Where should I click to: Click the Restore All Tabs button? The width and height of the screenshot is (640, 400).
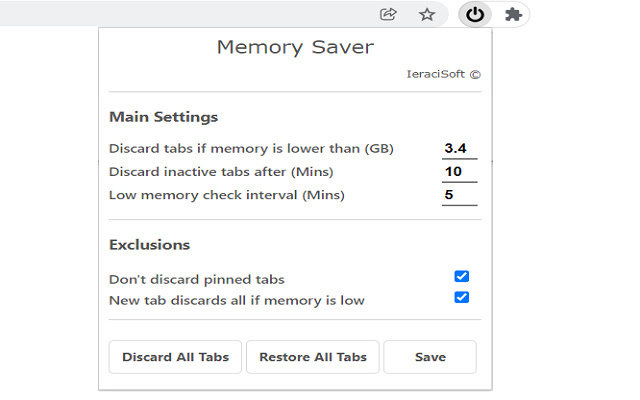312,357
